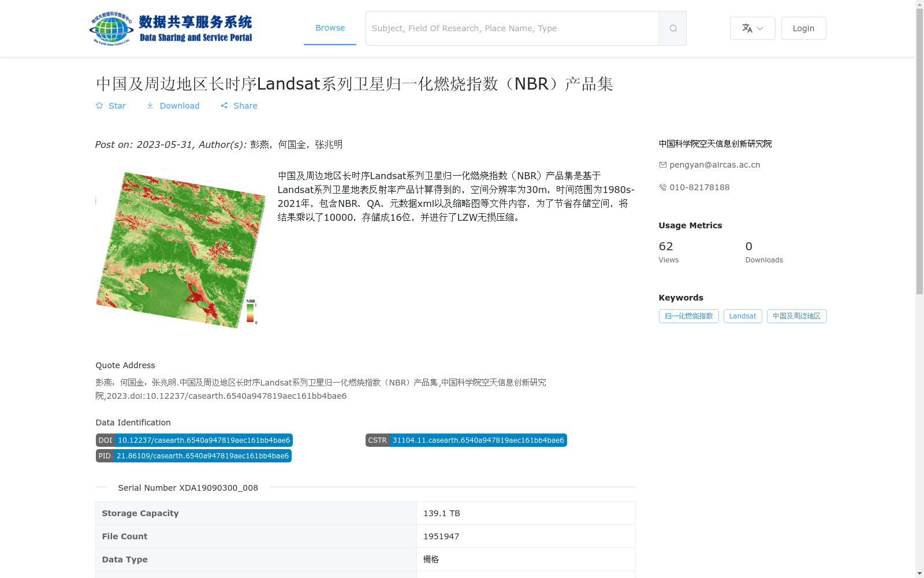The height and width of the screenshot is (578, 924).
Task: Click the Data Sharing and Service Portal logo
Action: (x=171, y=28)
